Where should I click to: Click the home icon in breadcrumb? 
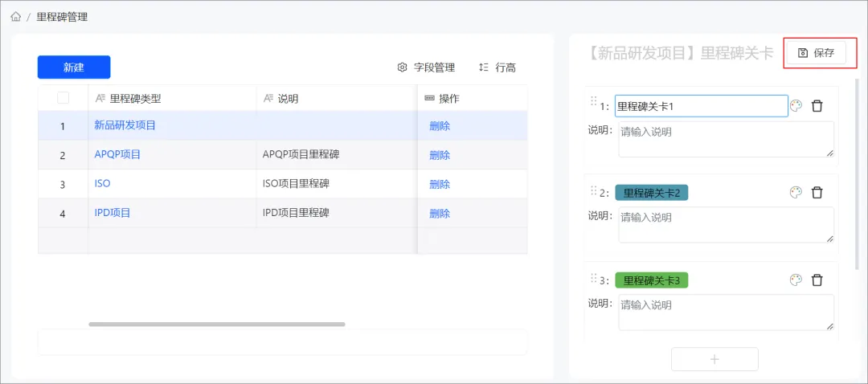coord(15,17)
